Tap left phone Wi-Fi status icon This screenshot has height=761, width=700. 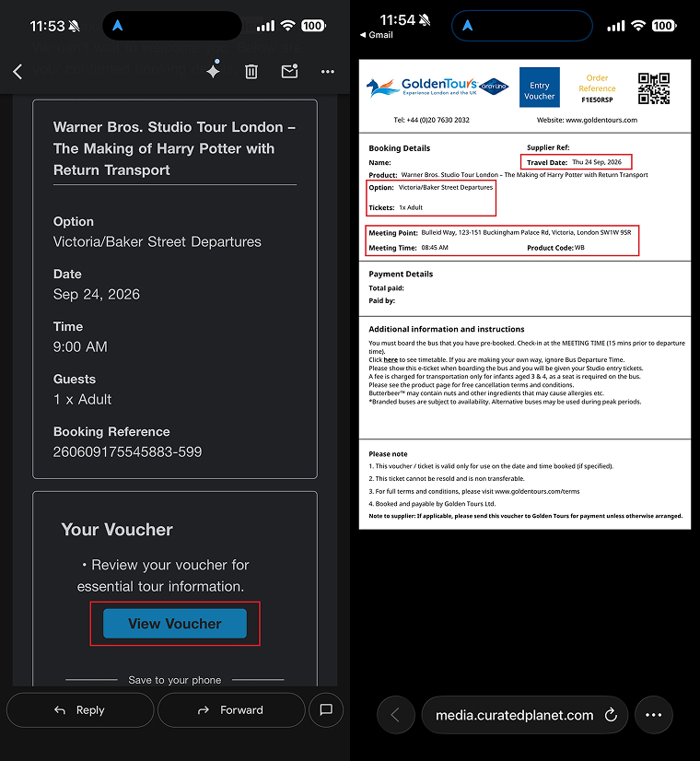pos(288,26)
